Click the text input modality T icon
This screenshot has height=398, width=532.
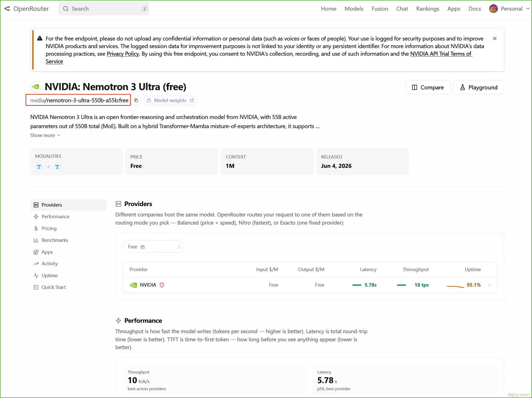click(x=39, y=167)
